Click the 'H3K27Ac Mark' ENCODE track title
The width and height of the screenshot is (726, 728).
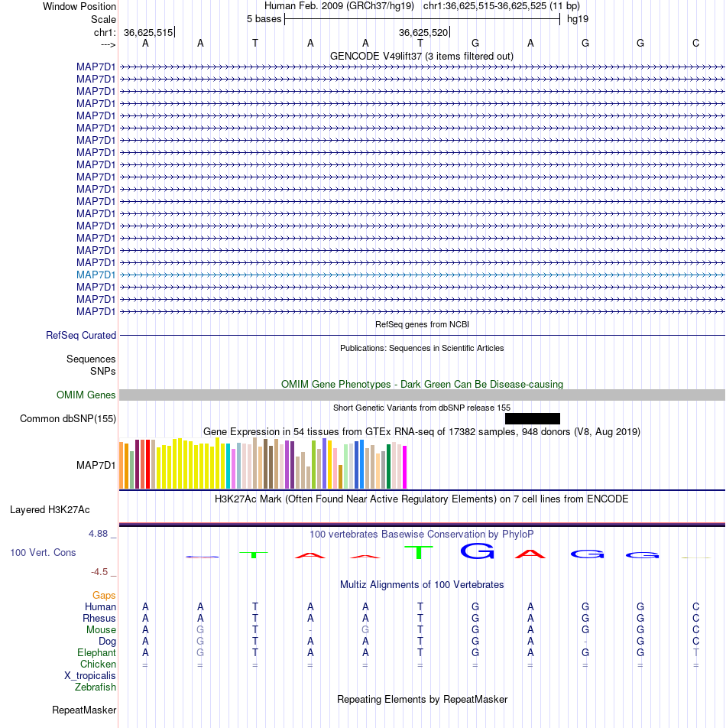[x=422, y=499]
